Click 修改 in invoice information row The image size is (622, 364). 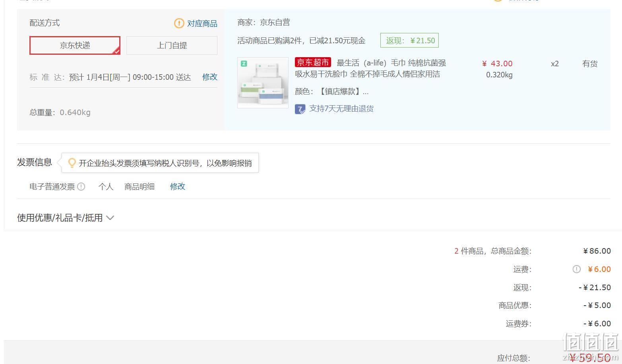(178, 187)
